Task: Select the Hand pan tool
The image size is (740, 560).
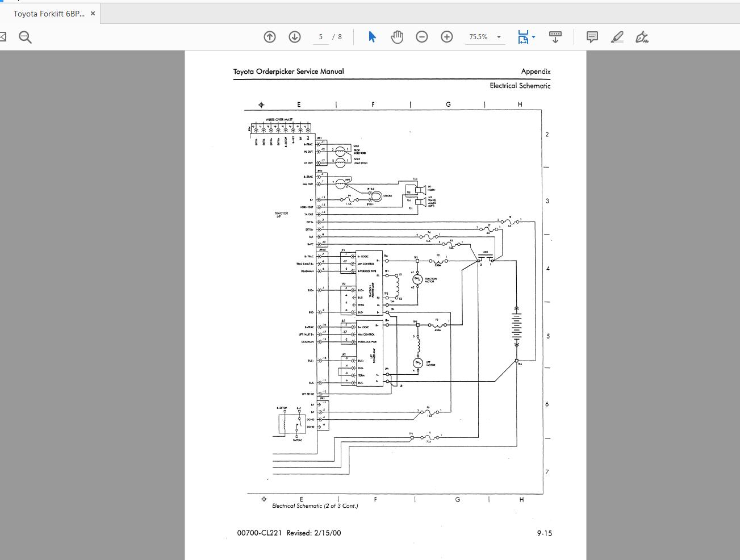Action: [397, 37]
